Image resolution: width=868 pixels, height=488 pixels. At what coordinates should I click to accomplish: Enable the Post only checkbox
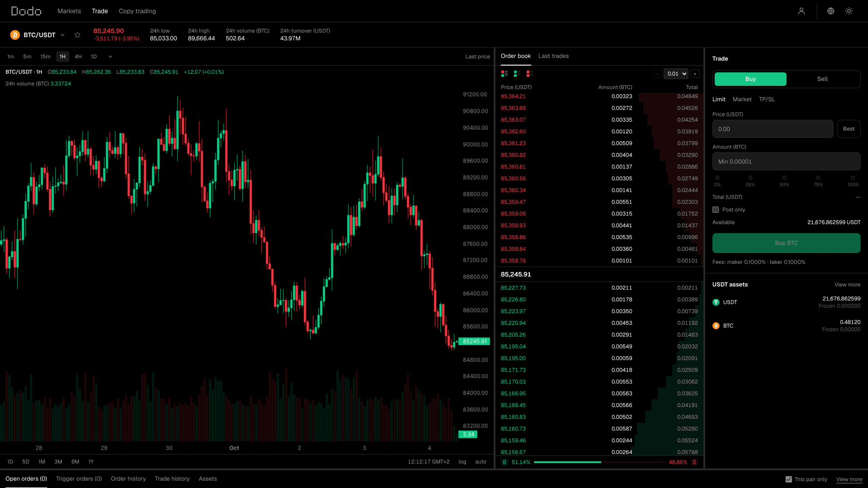716,210
